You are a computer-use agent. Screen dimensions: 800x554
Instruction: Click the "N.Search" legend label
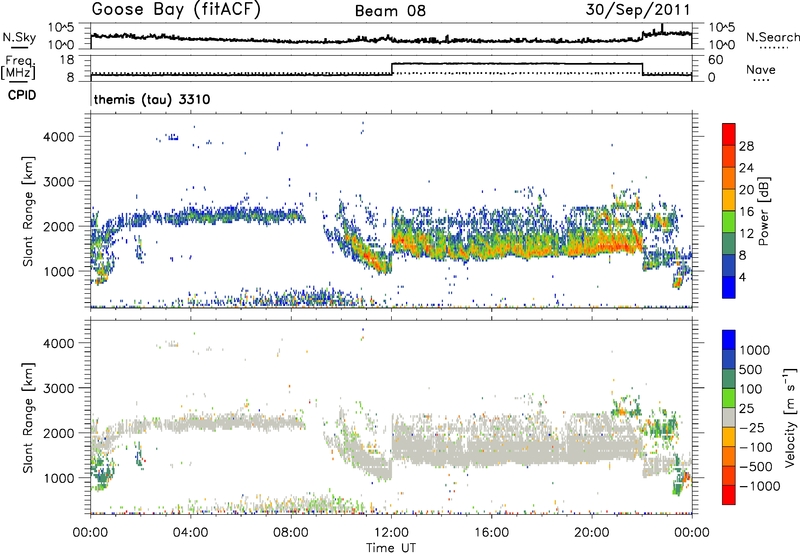tap(772, 37)
